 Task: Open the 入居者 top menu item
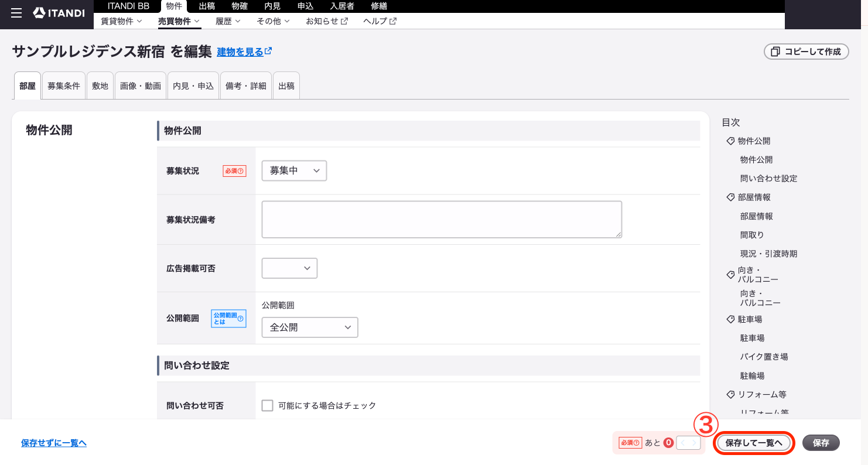(342, 6)
